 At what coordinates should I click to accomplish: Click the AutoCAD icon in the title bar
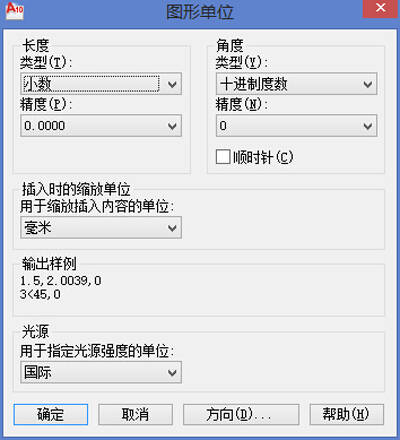15,11
